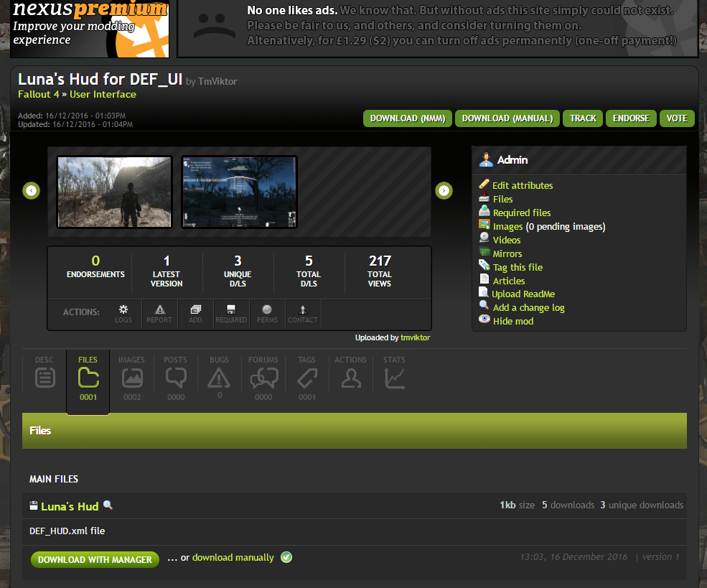707x588 pixels.
Task: Open the POSTS tab
Action: (175, 378)
